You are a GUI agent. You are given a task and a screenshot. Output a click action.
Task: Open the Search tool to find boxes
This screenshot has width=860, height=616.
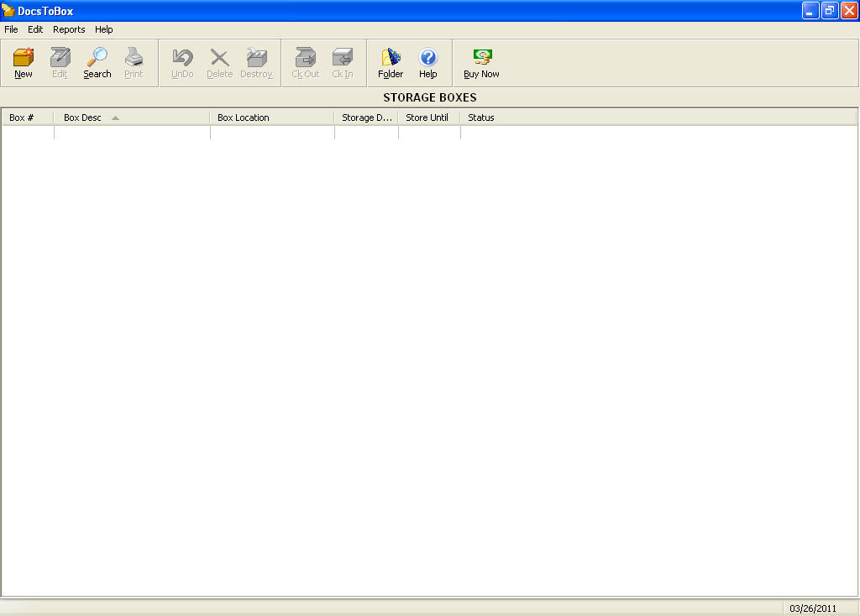97,62
